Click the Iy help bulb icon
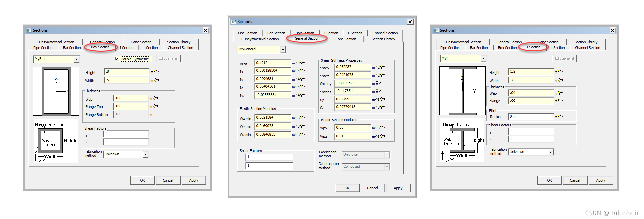This screenshot has width=644, height=219. (303, 79)
